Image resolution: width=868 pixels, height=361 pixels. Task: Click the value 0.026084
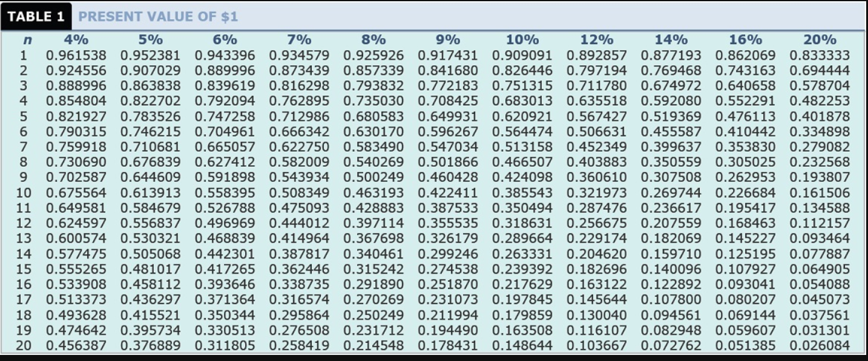pos(820,346)
